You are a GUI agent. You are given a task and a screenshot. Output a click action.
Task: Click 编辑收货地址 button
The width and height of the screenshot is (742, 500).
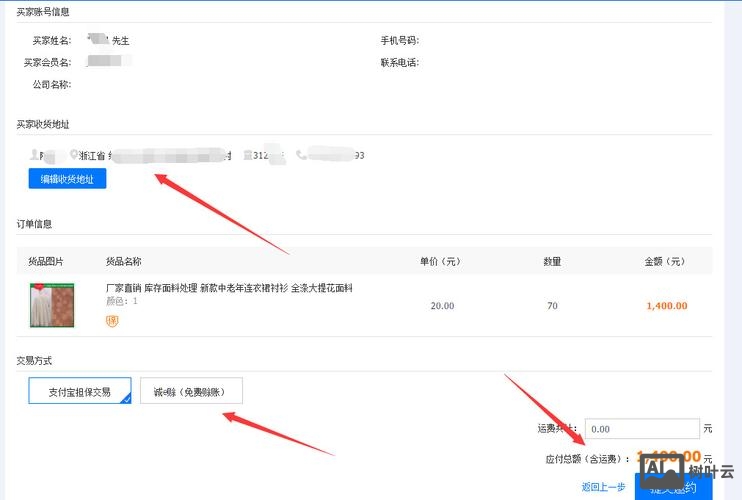pyautogui.click(x=67, y=179)
